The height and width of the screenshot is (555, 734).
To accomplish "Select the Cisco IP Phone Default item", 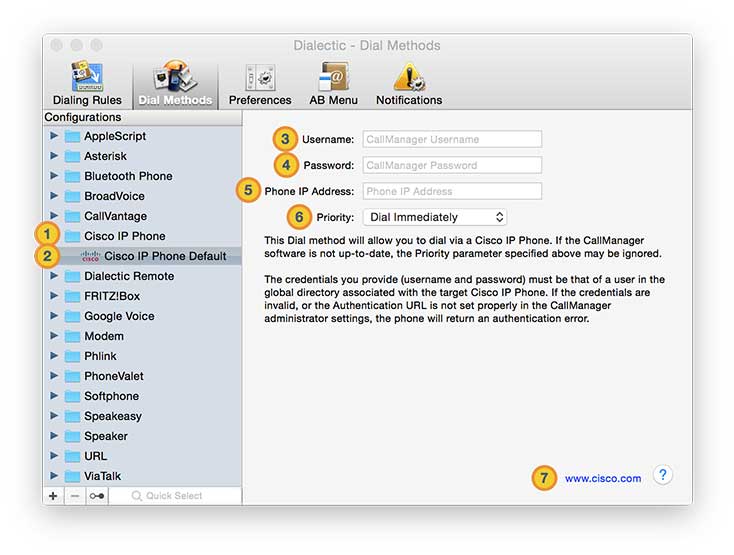I will [143, 256].
